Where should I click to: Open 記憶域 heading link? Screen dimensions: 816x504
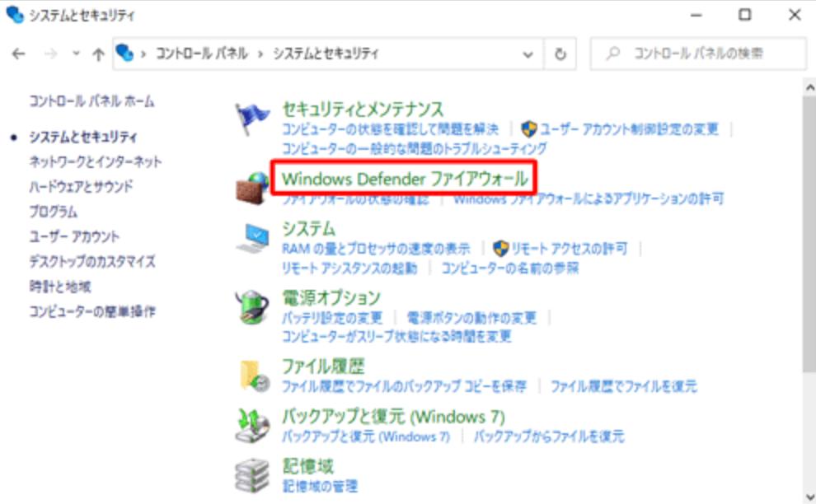(307, 466)
